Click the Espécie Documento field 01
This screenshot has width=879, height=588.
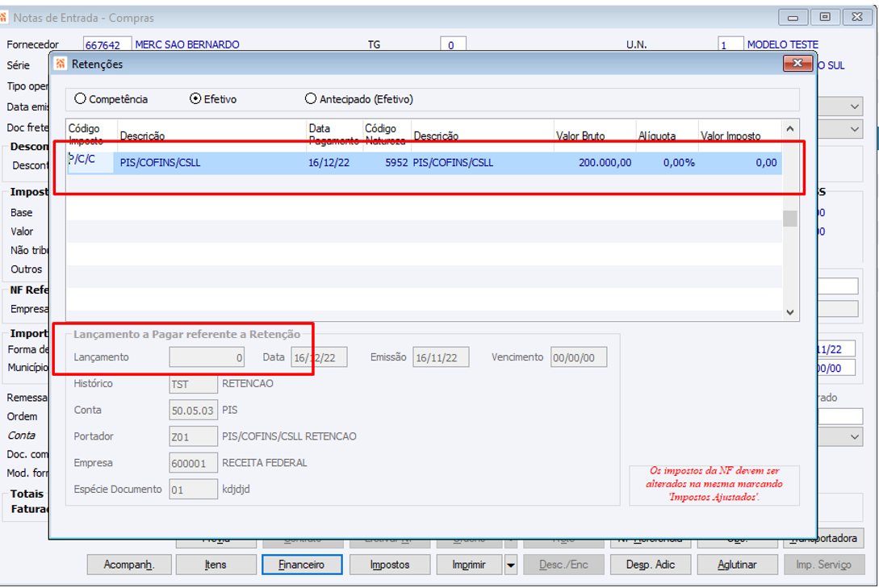[x=194, y=490]
